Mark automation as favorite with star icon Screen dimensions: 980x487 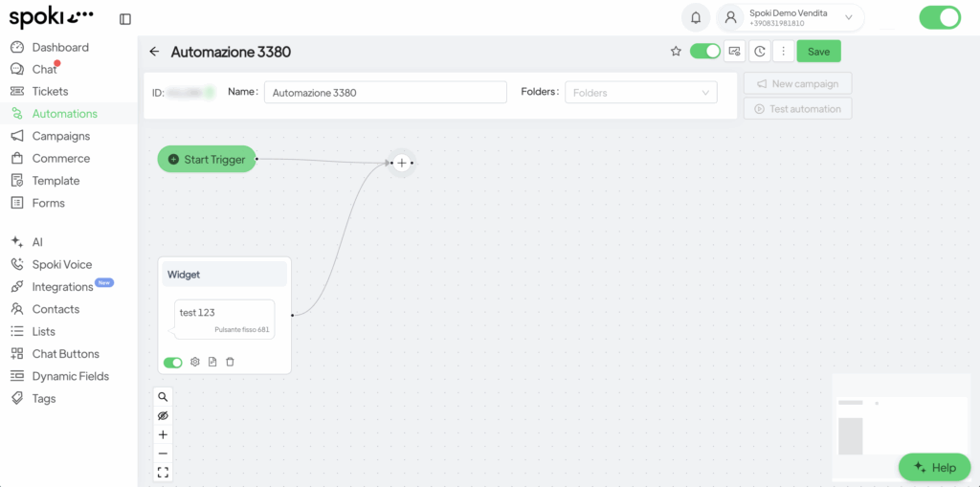(676, 52)
